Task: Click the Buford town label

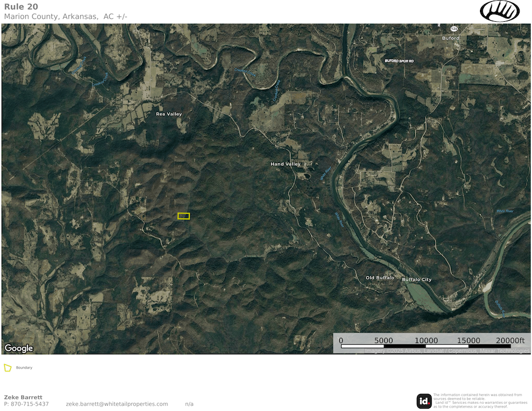Action: click(x=450, y=38)
